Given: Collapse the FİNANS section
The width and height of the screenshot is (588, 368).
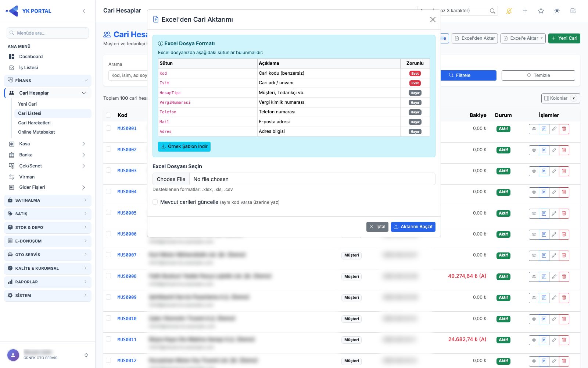Looking at the screenshot, I should coord(48,80).
